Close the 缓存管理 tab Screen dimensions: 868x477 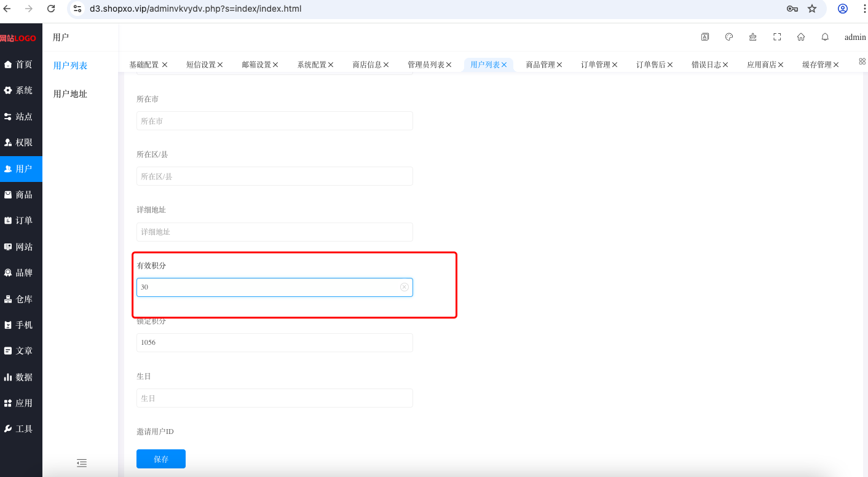[x=836, y=65]
